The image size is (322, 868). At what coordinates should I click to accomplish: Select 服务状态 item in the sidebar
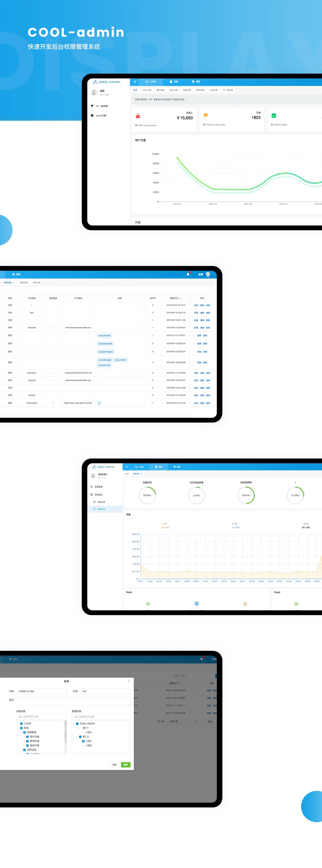pos(105,509)
